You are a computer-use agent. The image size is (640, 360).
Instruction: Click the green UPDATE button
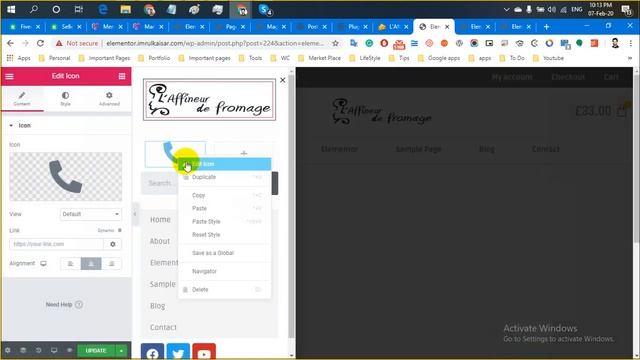(96, 351)
